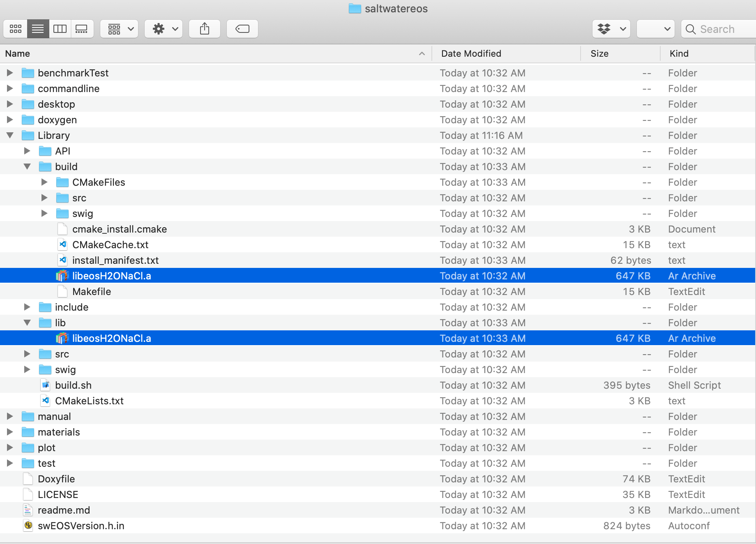Expand the include folder
The image size is (756, 544).
tap(27, 307)
